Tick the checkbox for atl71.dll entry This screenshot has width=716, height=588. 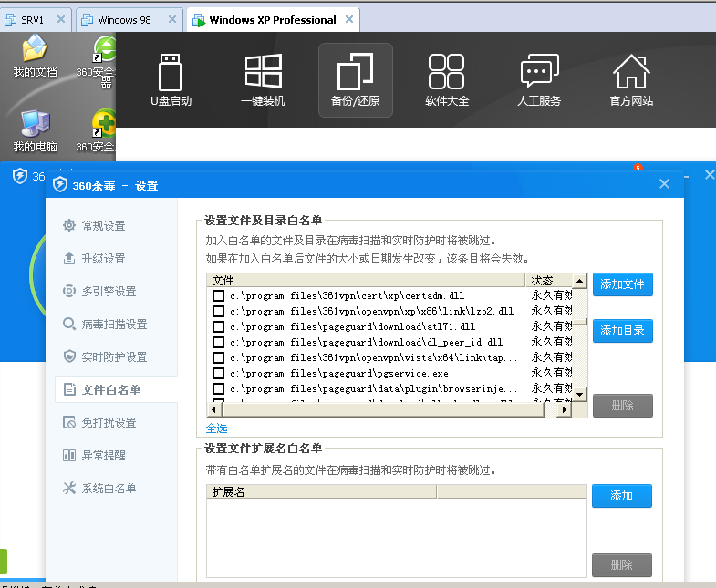pyautogui.click(x=219, y=326)
